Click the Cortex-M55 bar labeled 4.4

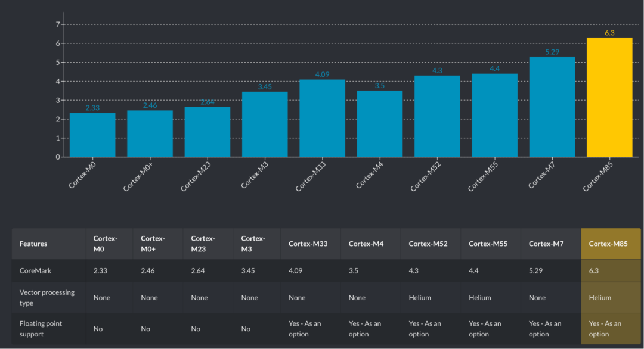click(494, 115)
